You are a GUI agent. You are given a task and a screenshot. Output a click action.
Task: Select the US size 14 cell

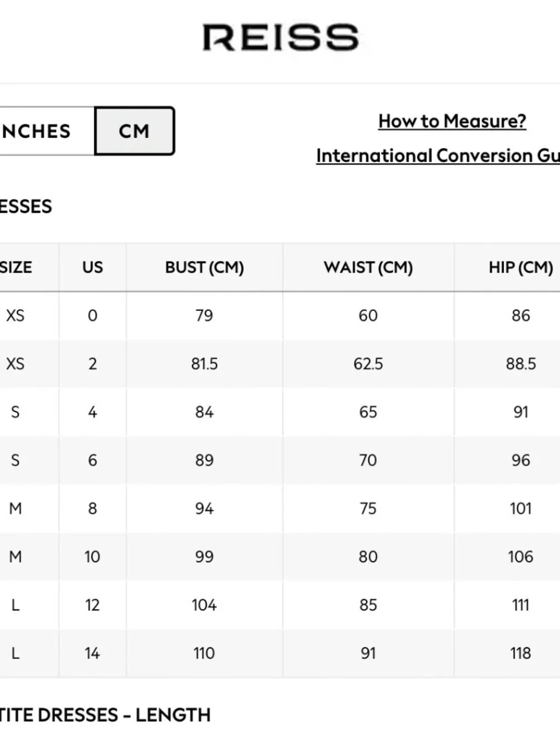point(92,653)
